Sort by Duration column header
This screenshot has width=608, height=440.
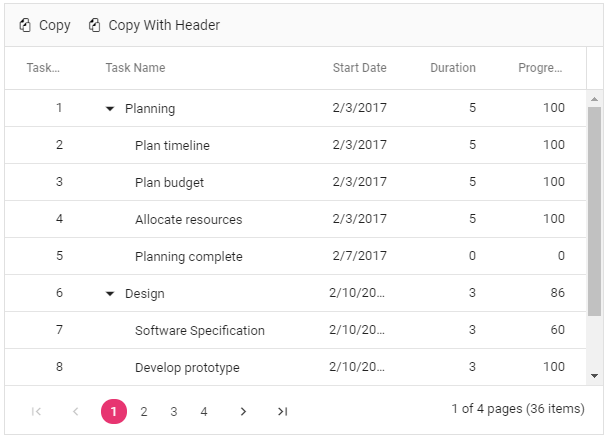click(453, 68)
